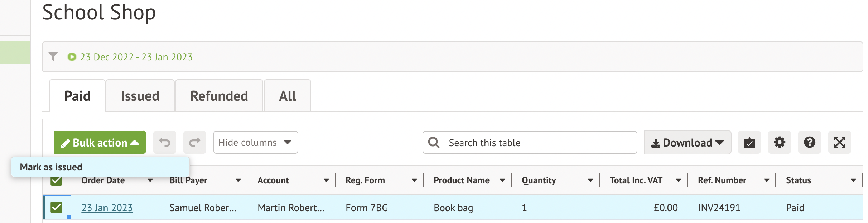Focus the Search this table field
This screenshot has height=223, width=868.
pyautogui.click(x=537, y=142)
